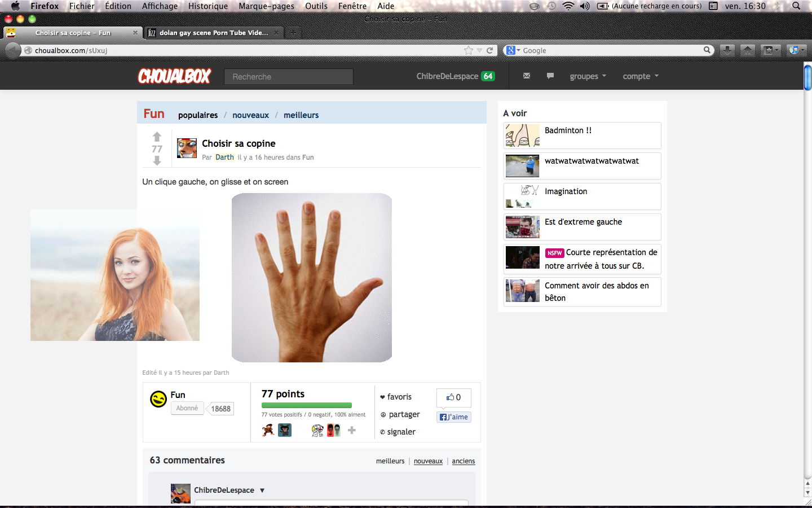The image size is (812, 508).
Task: Reload the page in the address bar
Action: [490, 50]
